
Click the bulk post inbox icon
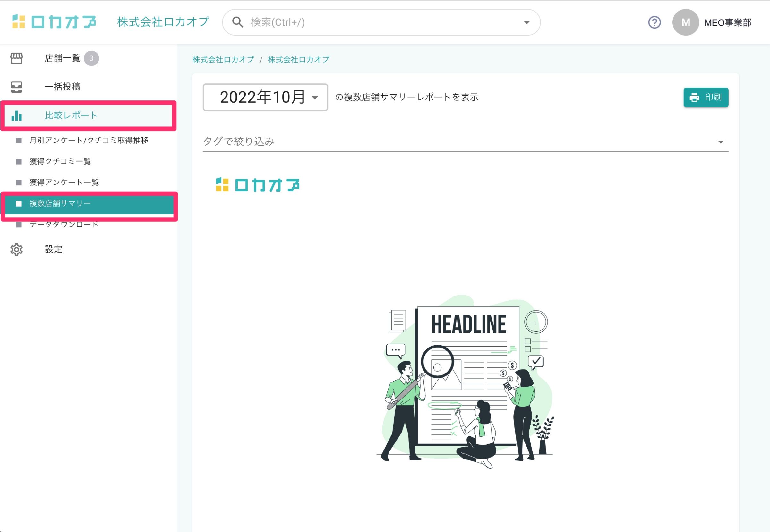click(16, 87)
